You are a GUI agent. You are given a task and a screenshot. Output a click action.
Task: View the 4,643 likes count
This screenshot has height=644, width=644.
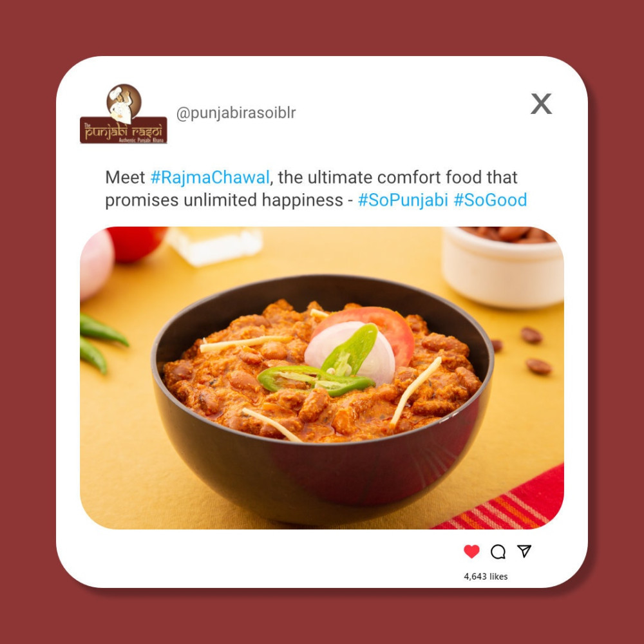(486, 576)
